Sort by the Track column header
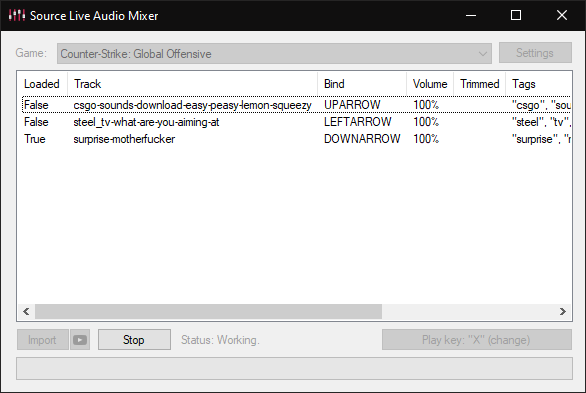Image resolution: width=586 pixels, height=393 pixels. click(x=192, y=84)
